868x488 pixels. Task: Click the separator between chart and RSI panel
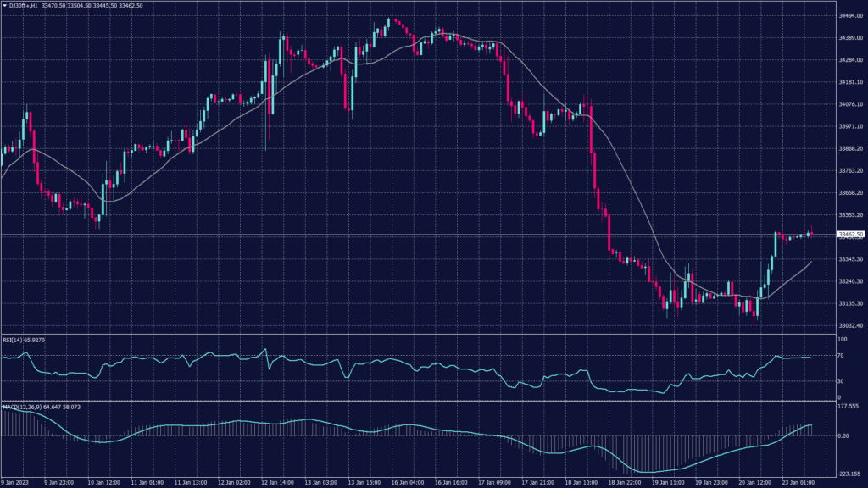(415, 335)
